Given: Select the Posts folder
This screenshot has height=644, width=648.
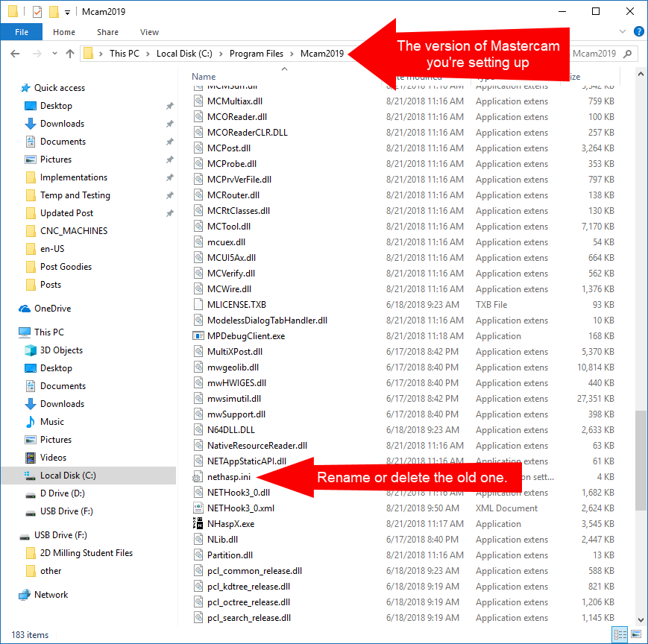Looking at the screenshot, I should click(x=51, y=285).
